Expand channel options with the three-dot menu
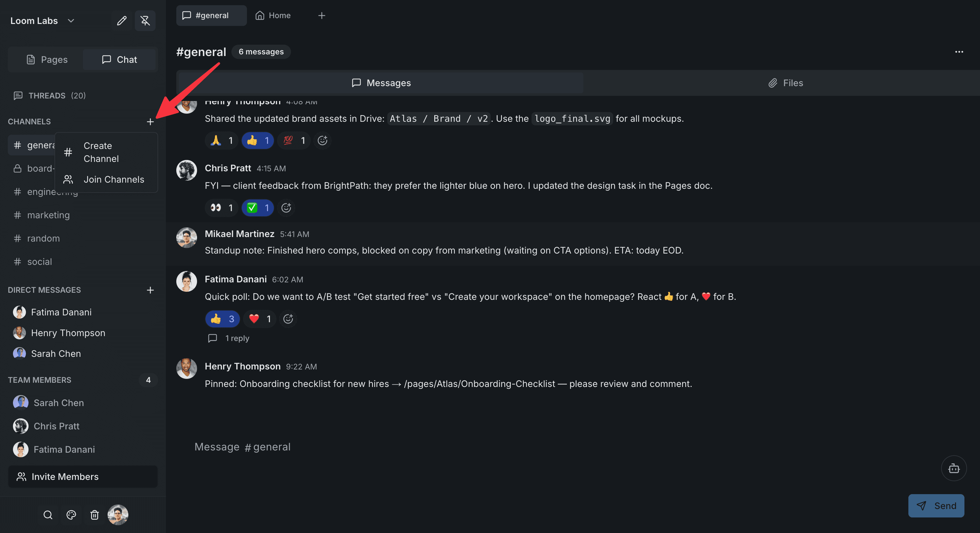 (960, 52)
